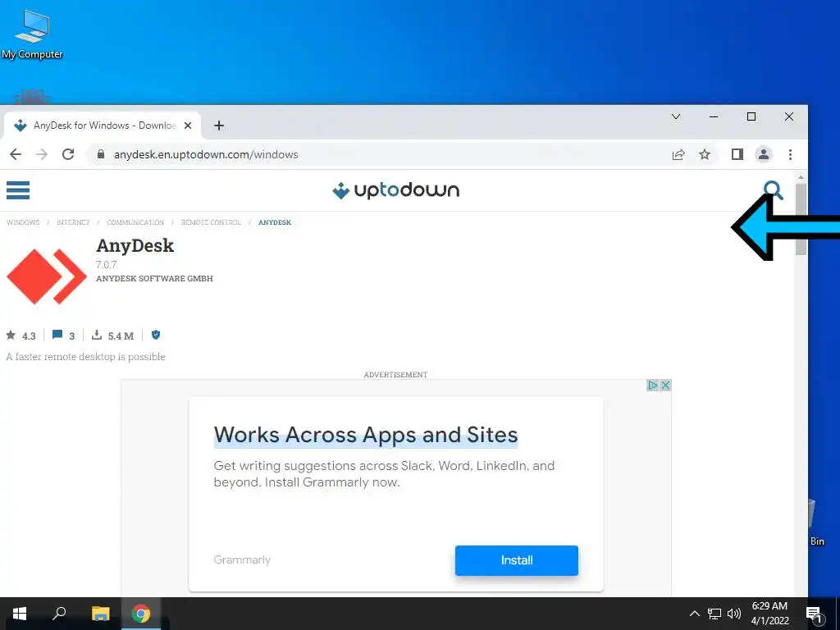The image size is (840, 630).
Task: Open File Explorer from taskbar
Action: pos(100,614)
